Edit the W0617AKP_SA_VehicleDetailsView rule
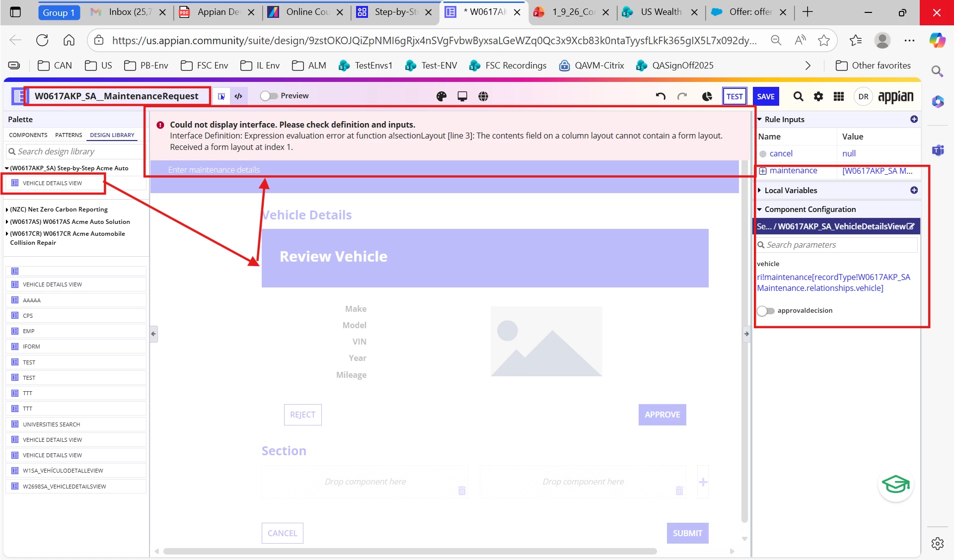954x560 pixels. 911,226
